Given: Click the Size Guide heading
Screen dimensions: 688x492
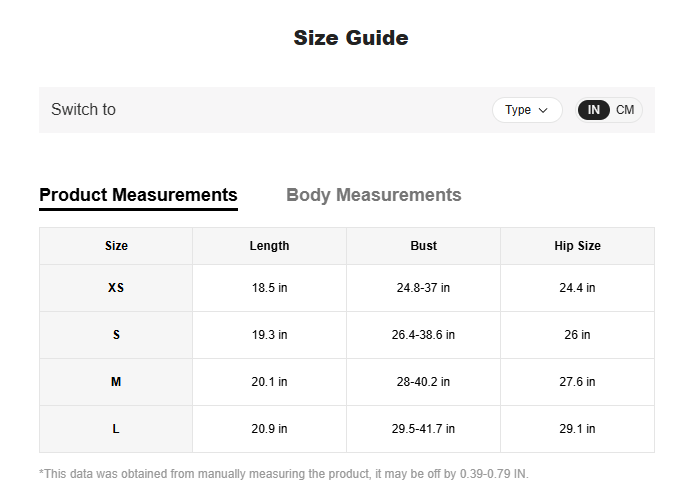Looking at the screenshot, I should pos(350,38).
